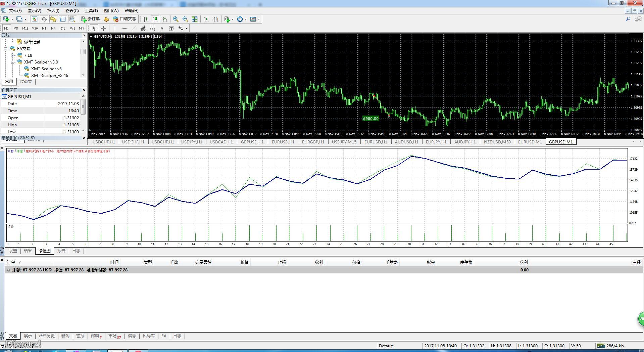Select the text A tool

tap(162, 28)
